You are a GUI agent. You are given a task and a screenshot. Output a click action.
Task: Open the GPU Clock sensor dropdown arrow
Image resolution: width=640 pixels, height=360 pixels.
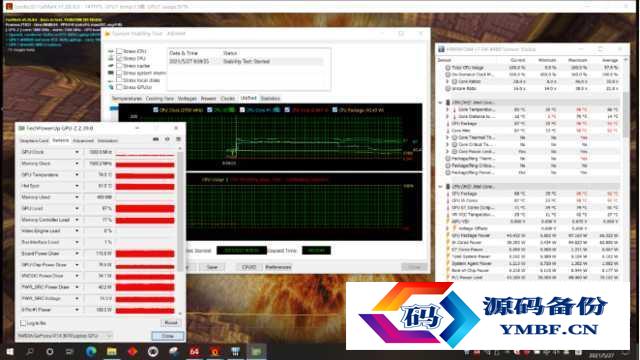pos(77,152)
